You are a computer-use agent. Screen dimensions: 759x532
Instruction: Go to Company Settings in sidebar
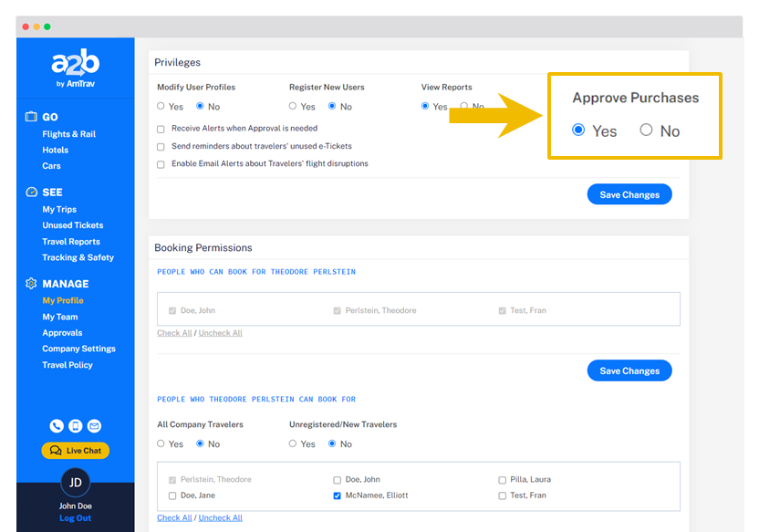coord(78,349)
